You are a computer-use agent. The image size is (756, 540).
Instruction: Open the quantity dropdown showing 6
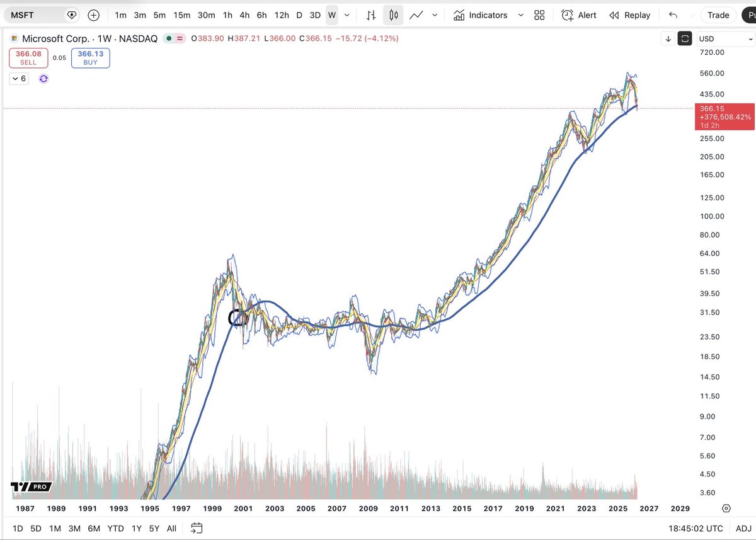click(x=18, y=78)
